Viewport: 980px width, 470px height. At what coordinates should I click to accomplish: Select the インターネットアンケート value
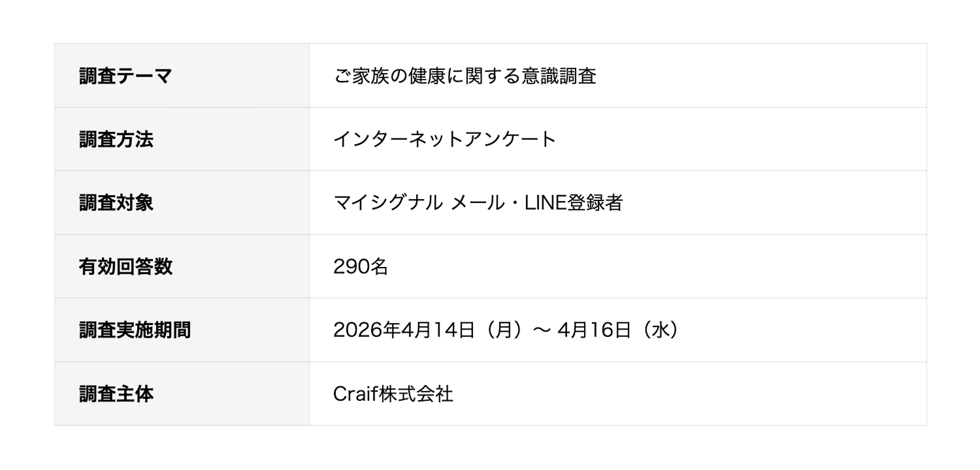[444, 140]
